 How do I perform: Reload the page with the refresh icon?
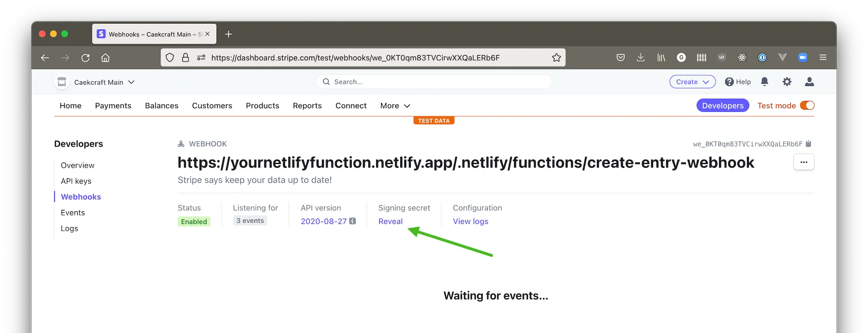[x=85, y=57]
